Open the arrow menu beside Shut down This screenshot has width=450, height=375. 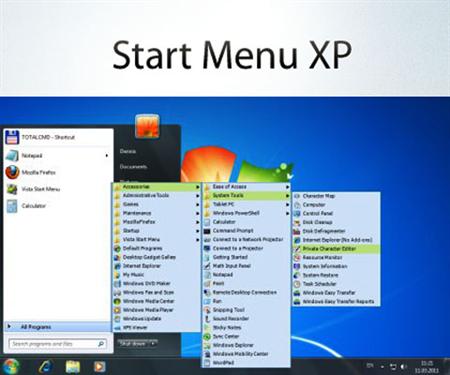[153, 343]
